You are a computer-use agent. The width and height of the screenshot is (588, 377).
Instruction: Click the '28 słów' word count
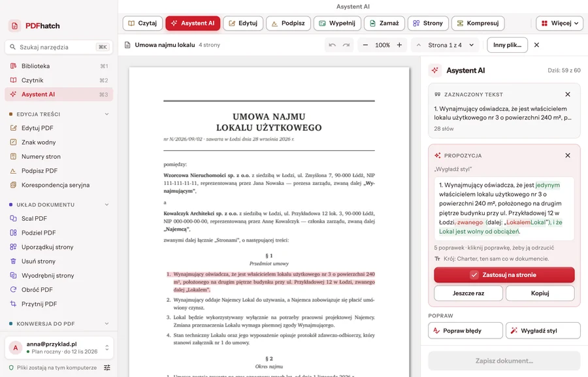[444, 129]
